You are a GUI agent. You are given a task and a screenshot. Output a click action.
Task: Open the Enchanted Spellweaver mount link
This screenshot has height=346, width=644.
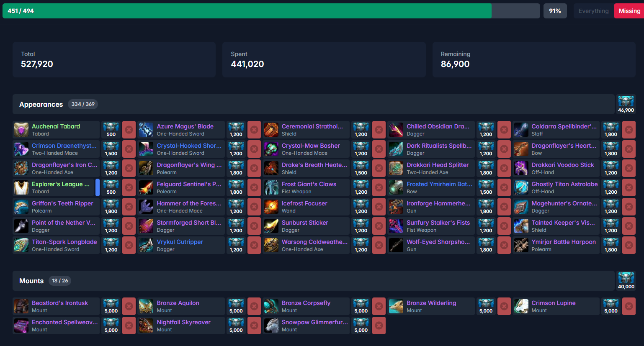coord(65,322)
